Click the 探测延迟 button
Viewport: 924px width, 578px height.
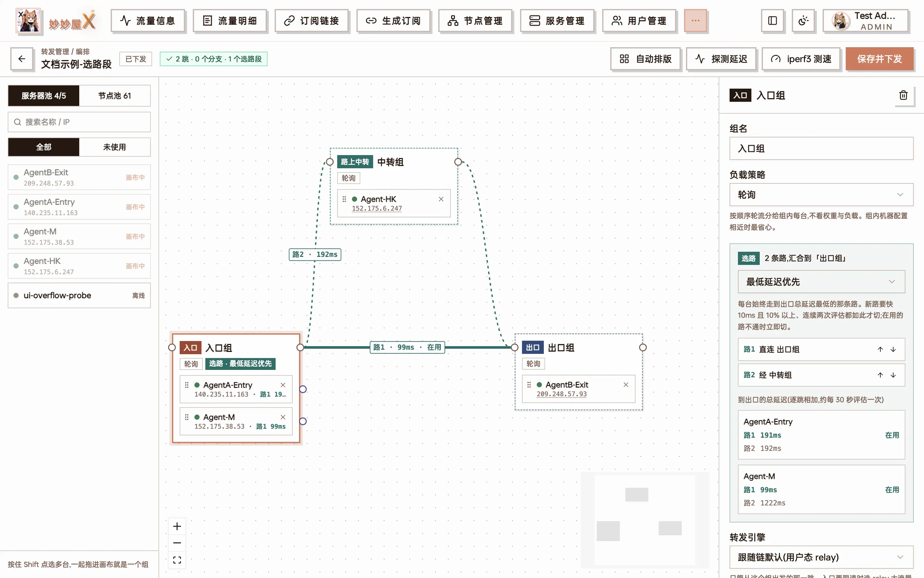click(721, 59)
